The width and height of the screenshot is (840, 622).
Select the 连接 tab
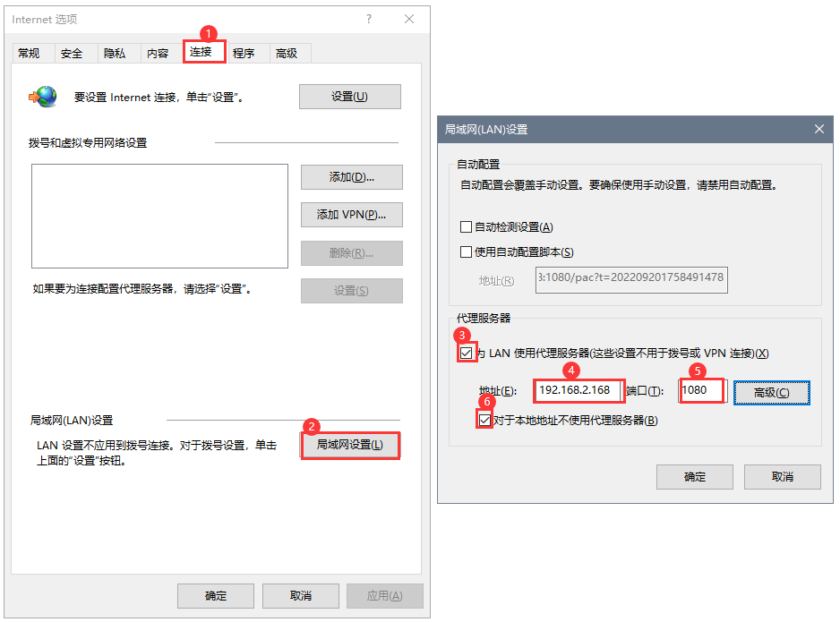coord(203,51)
